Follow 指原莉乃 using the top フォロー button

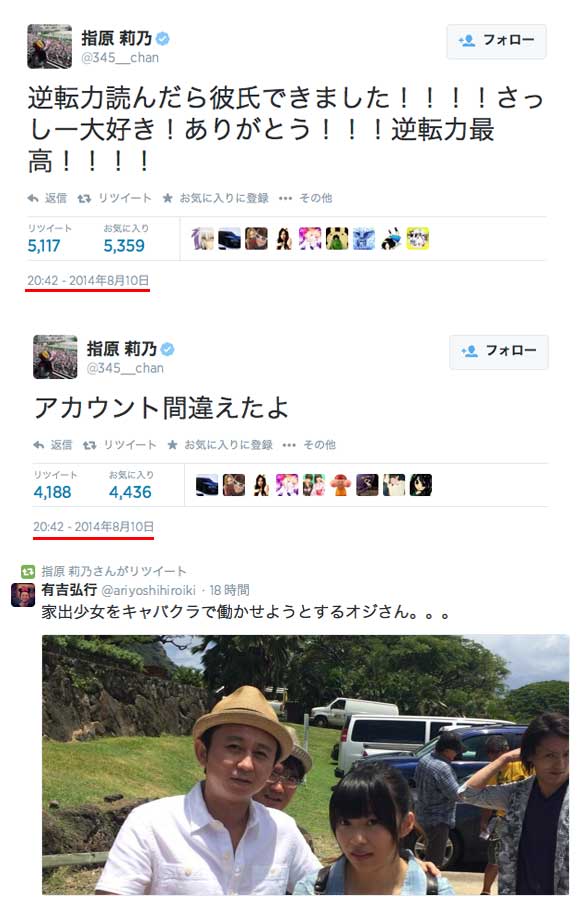[496, 41]
